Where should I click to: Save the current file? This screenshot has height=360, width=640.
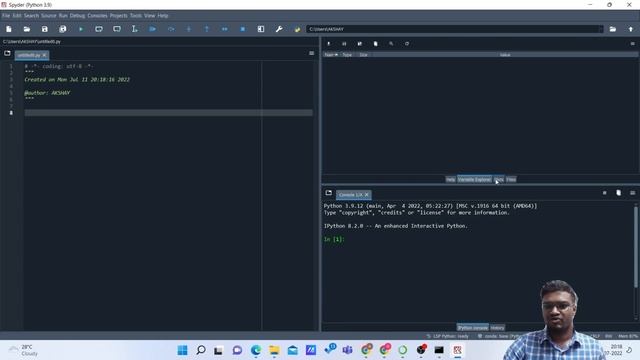44,29
